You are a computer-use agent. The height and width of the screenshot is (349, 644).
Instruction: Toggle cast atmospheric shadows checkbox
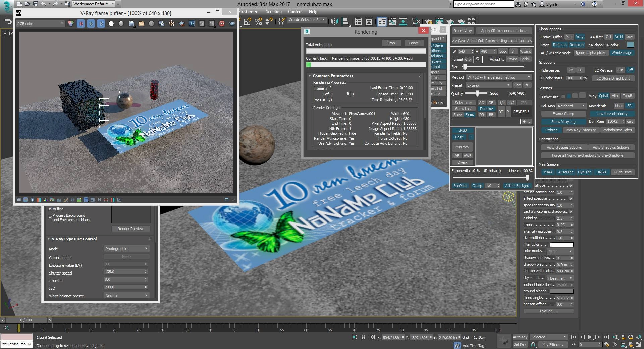571,211
